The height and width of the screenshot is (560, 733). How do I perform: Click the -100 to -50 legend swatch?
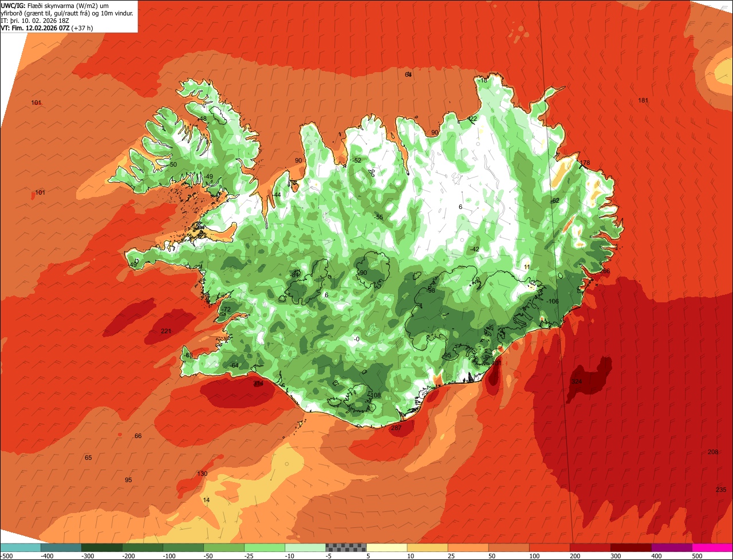183,547
